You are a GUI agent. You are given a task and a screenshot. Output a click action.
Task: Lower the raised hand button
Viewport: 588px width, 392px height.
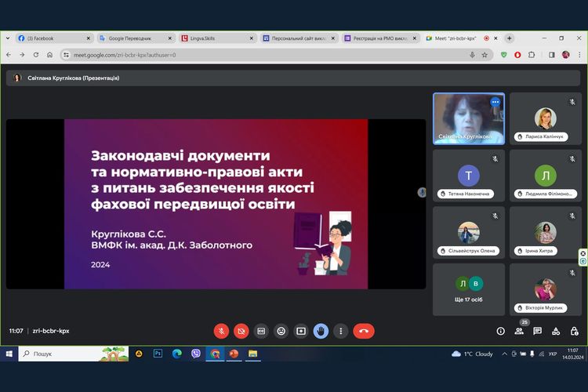tap(321, 331)
